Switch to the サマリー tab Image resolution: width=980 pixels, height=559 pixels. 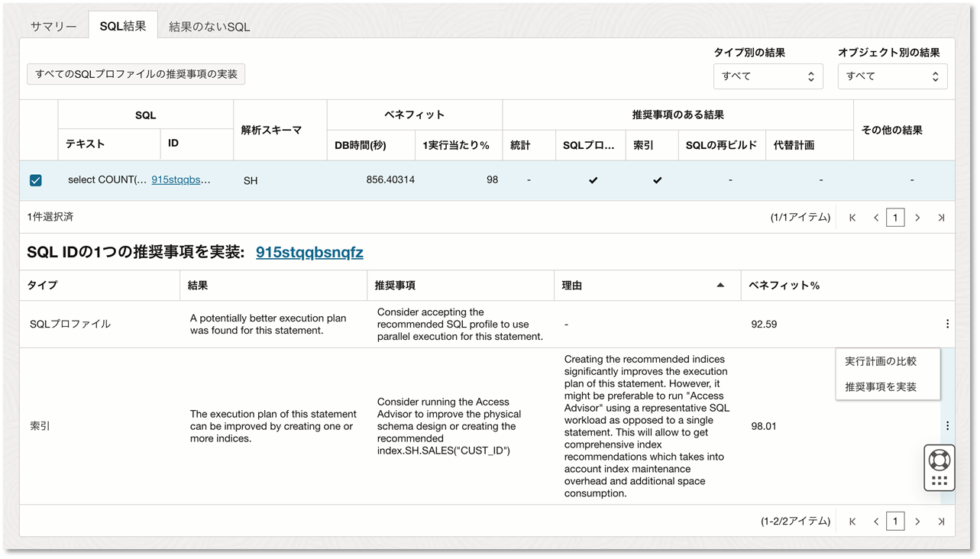53,27
